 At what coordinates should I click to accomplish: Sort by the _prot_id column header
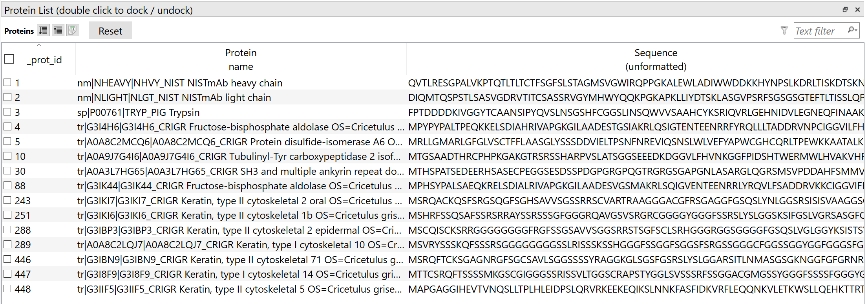point(44,60)
